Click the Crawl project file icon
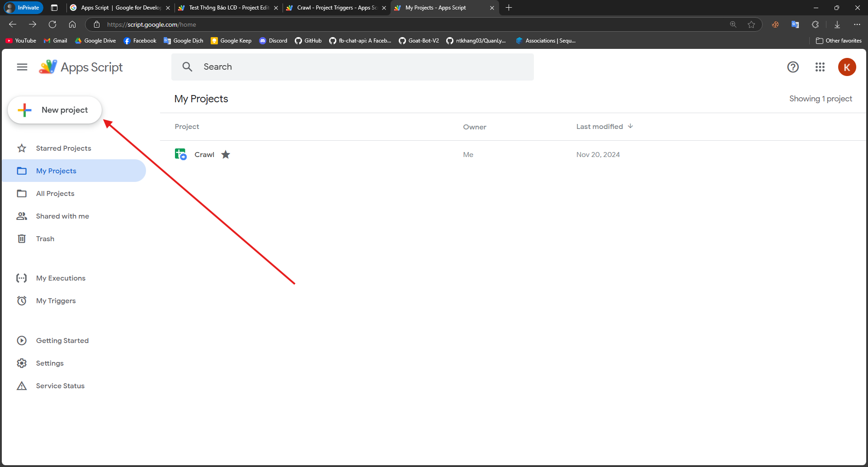The image size is (868, 467). tap(180, 154)
